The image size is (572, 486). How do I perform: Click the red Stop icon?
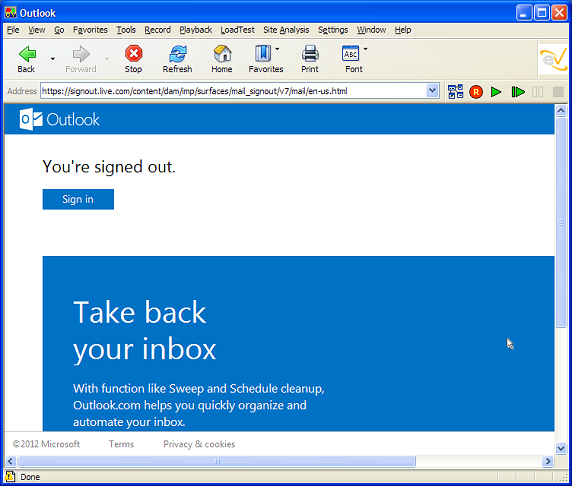(x=134, y=54)
